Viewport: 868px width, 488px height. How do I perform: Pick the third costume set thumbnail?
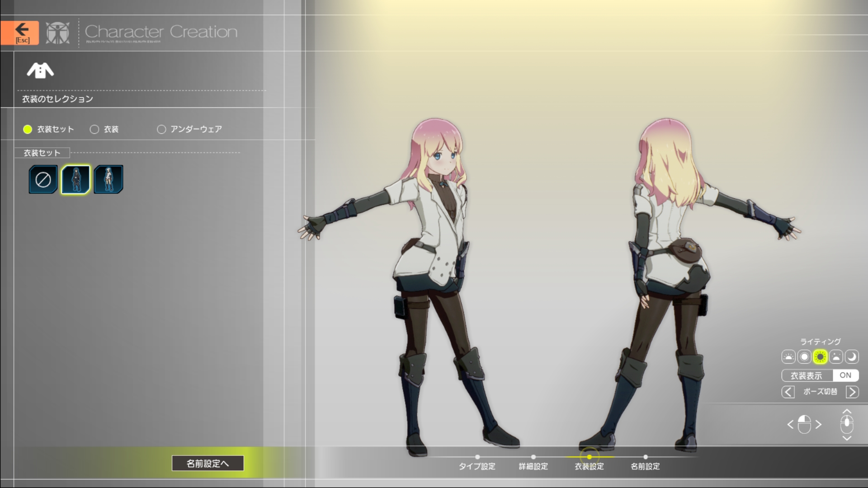pyautogui.click(x=108, y=179)
